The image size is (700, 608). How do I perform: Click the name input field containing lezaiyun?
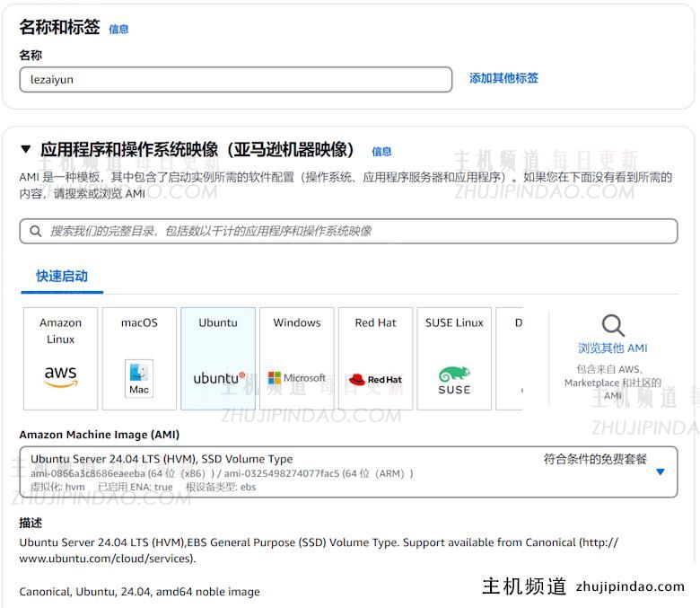236,80
